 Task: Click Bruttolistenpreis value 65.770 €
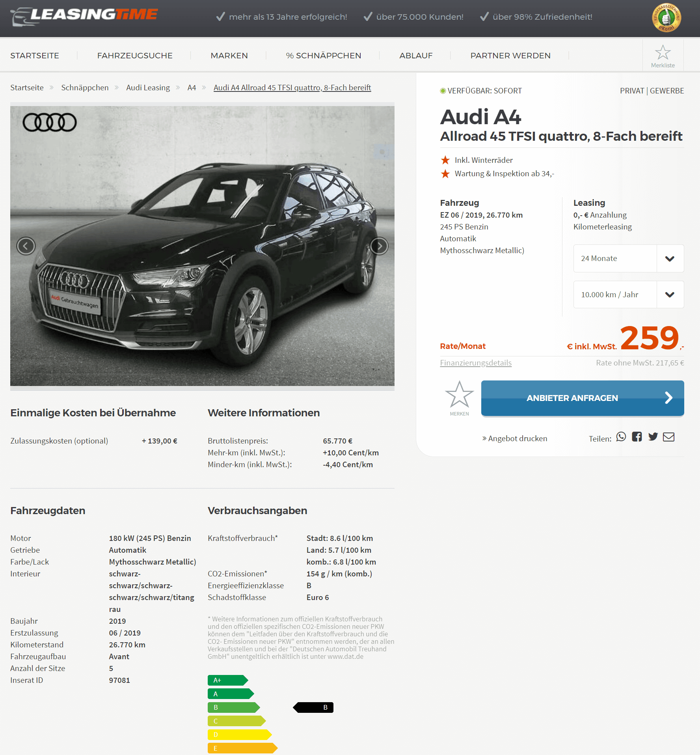pos(338,441)
